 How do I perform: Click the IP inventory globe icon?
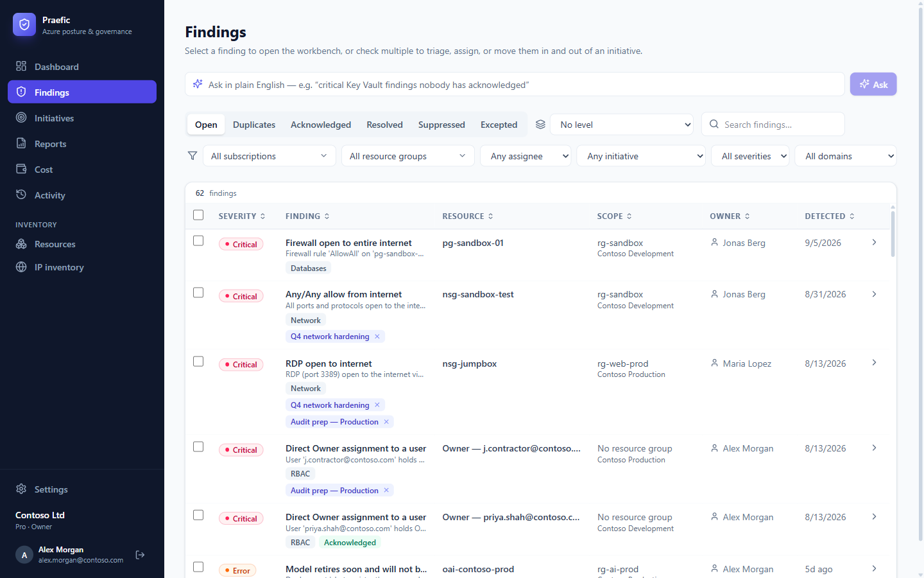21,267
